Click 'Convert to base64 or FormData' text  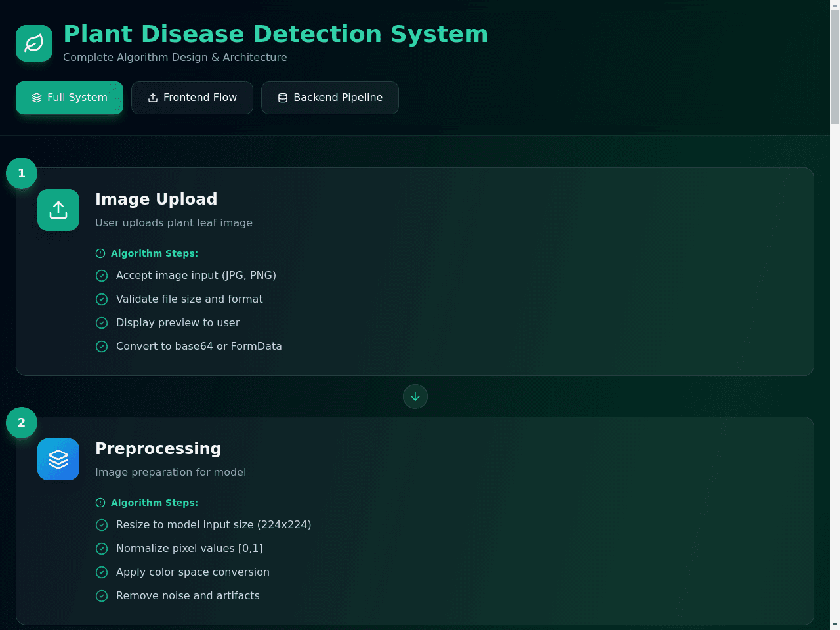[199, 346]
